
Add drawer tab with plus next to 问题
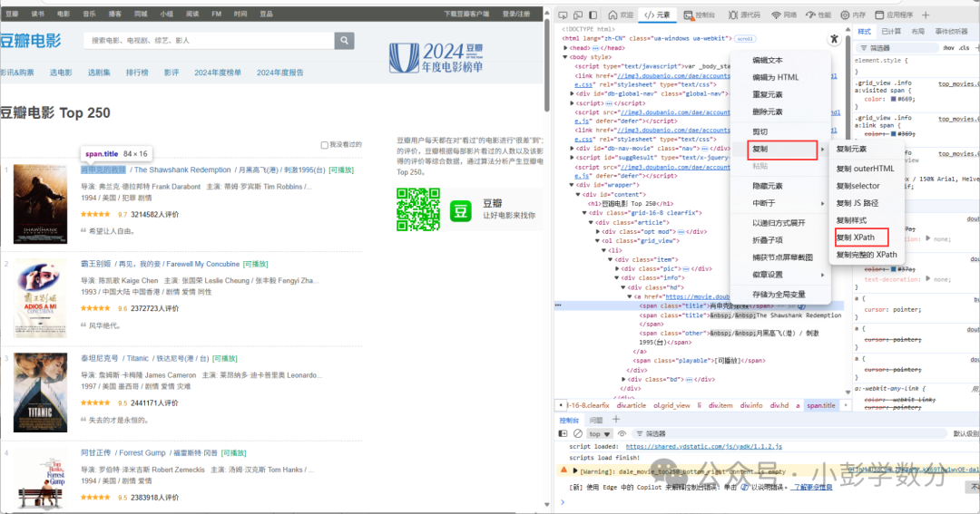pos(615,420)
